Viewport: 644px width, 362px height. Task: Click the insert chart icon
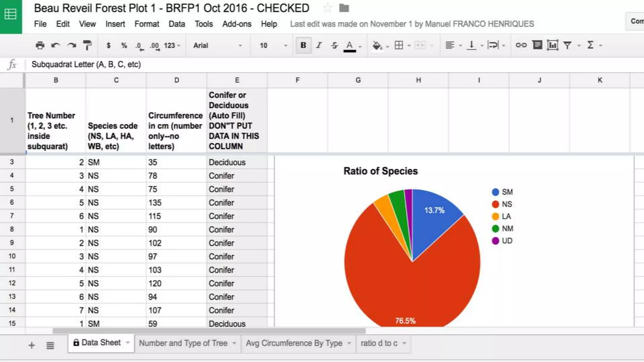tap(552, 45)
